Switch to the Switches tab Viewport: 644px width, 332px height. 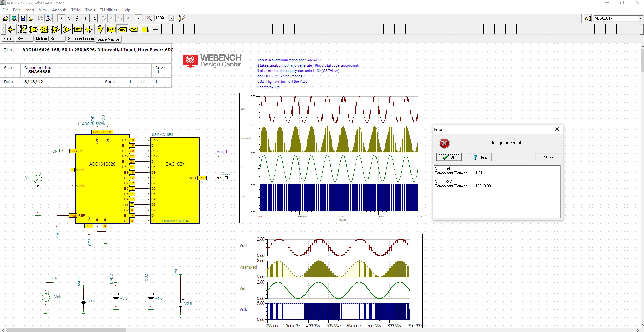tap(25, 39)
